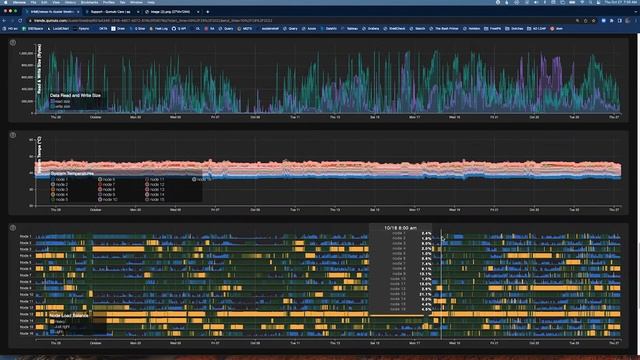Open the Heat Log bookmark
640x360 pixels.
coord(158,29)
